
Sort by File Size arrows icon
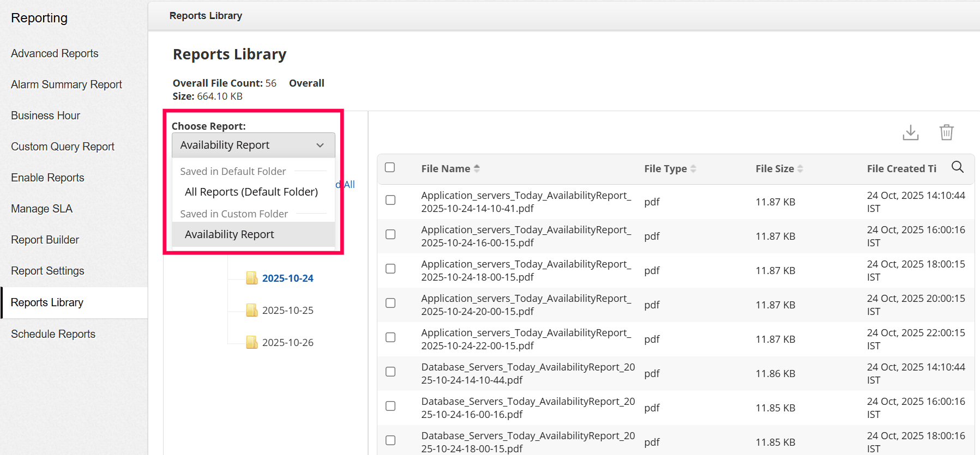pyautogui.click(x=800, y=169)
